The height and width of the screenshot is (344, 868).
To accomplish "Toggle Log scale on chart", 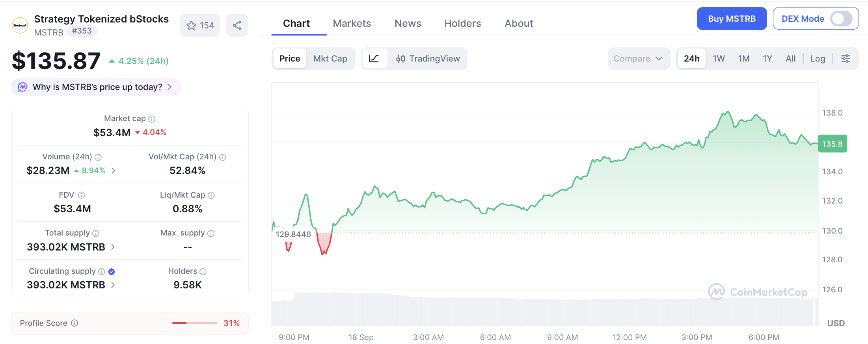I will point(818,59).
